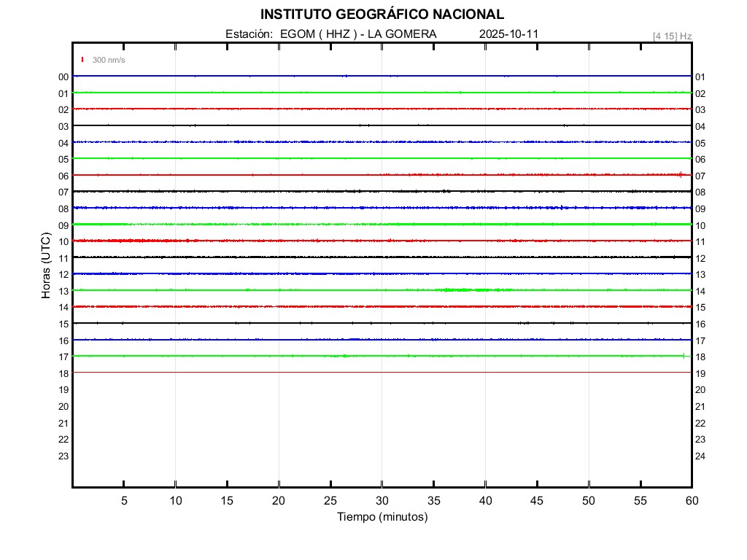Select the 30 minute tick label
747x560 pixels.
click(382, 500)
